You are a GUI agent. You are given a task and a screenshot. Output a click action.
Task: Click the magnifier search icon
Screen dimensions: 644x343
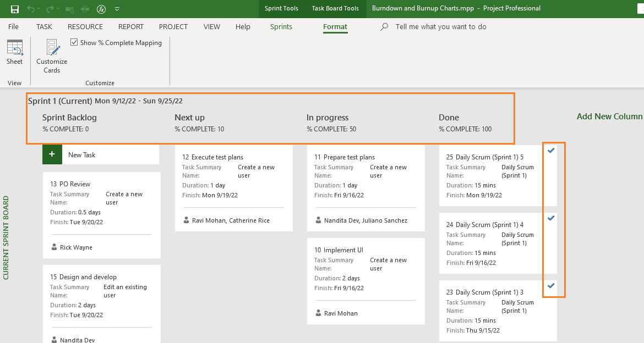pyautogui.click(x=384, y=27)
